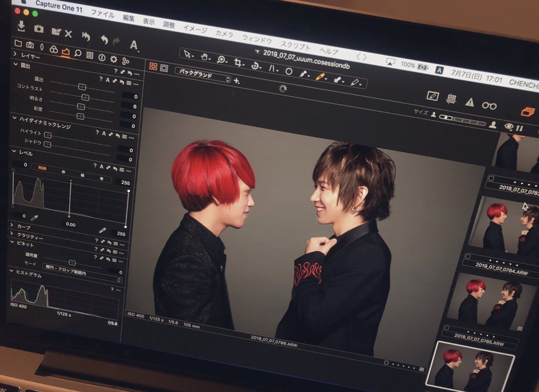This screenshot has height=392, width=539.
Task: Open the Details magnifier tool tab
Action: (78, 53)
